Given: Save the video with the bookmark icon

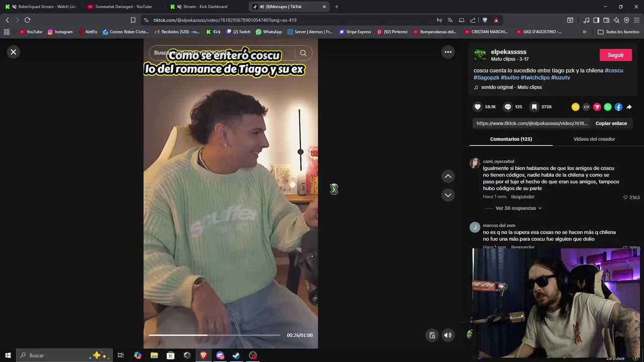Looking at the screenshot, I should 534,107.
